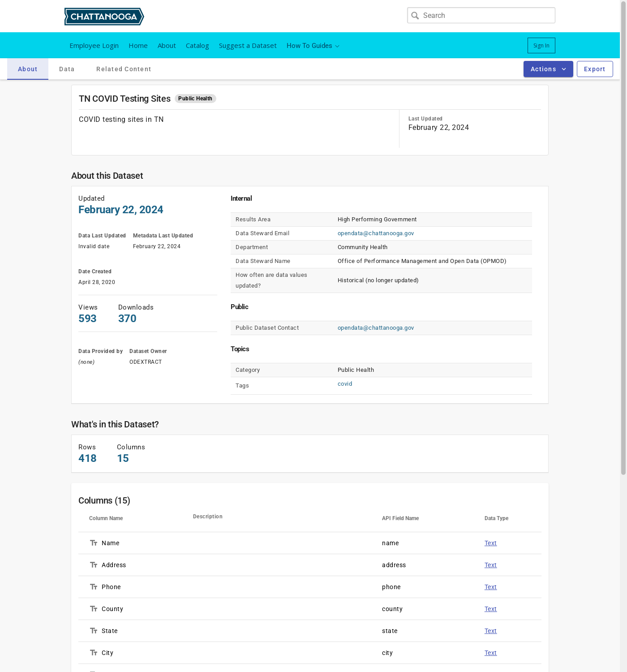Click the search magnifier icon
This screenshot has width=627, height=672.
pos(415,16)
